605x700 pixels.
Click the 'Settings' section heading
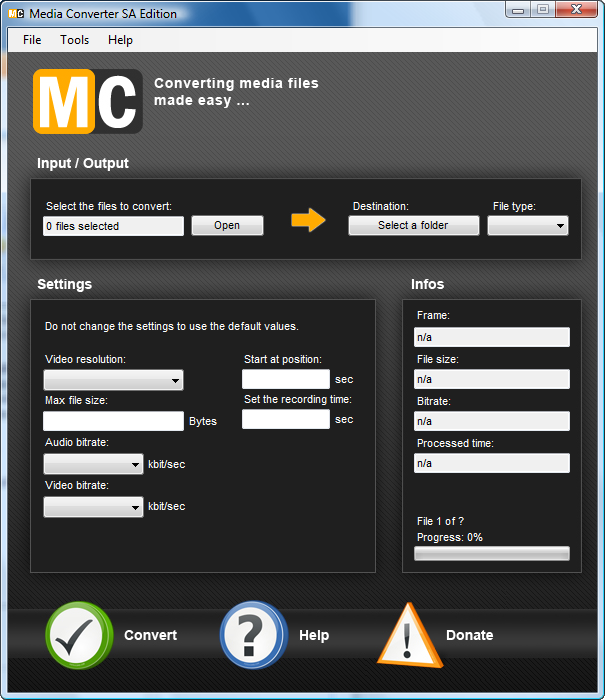coord(64,284)
